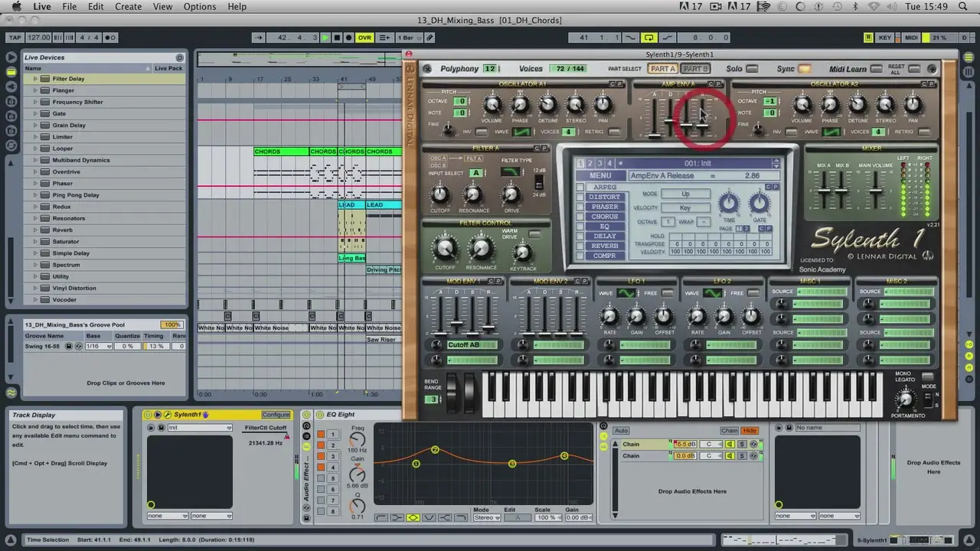The image size is (980, 551).
Task: Enable the DISTORT effect checkbox
Action: 580,197
